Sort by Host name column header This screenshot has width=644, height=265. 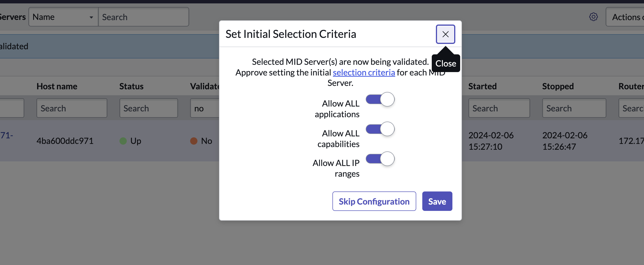click(57, 86)
